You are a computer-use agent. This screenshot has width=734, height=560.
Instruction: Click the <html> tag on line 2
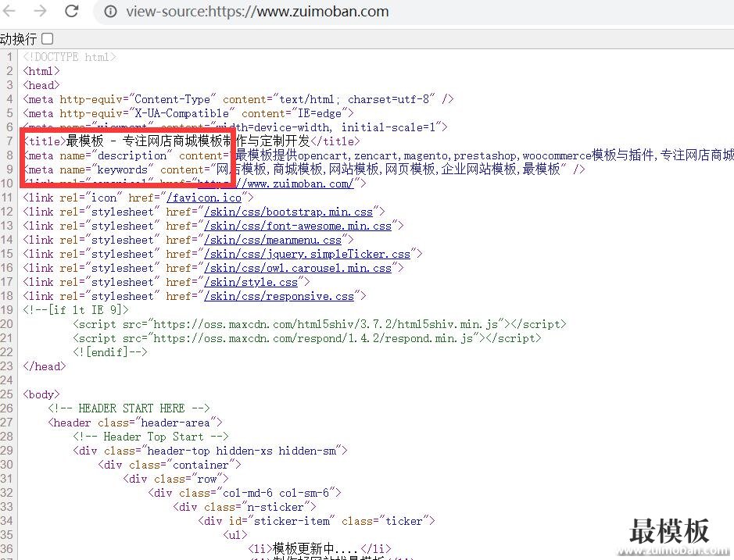point(41,71)
